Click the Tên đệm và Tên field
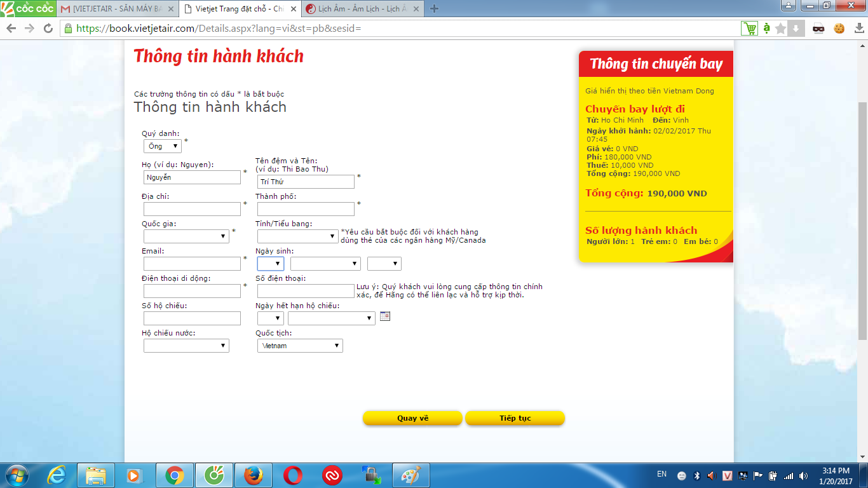The width and height of the screenshot is (868, 488). tap(306, 182)
